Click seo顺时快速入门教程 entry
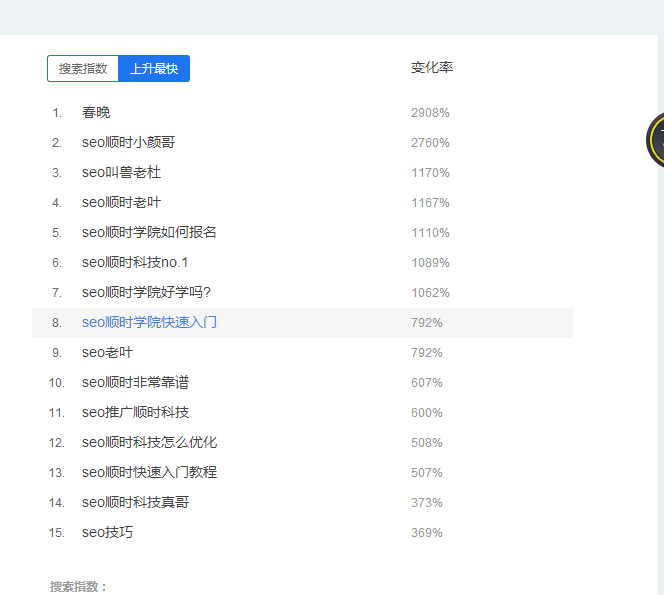The image size is (664, 595). (x=149, y=473)
